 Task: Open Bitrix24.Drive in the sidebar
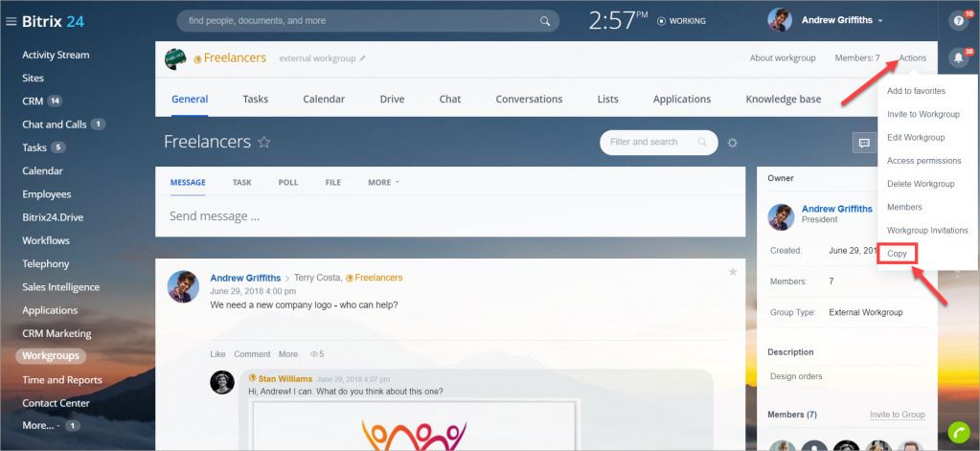(x=53, y=217)
